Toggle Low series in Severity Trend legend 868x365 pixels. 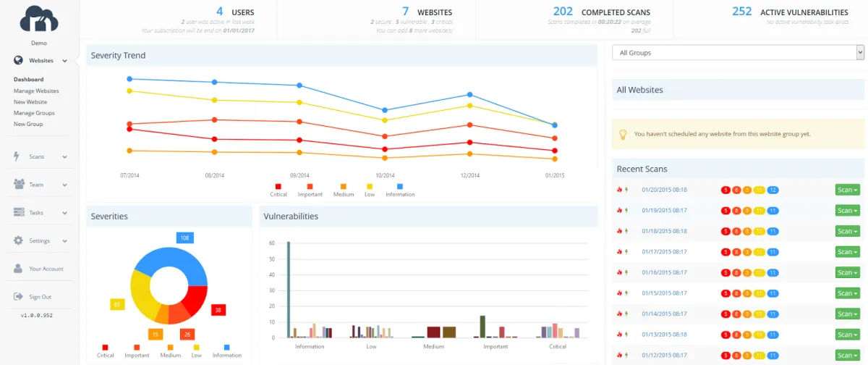coord(370,190)
